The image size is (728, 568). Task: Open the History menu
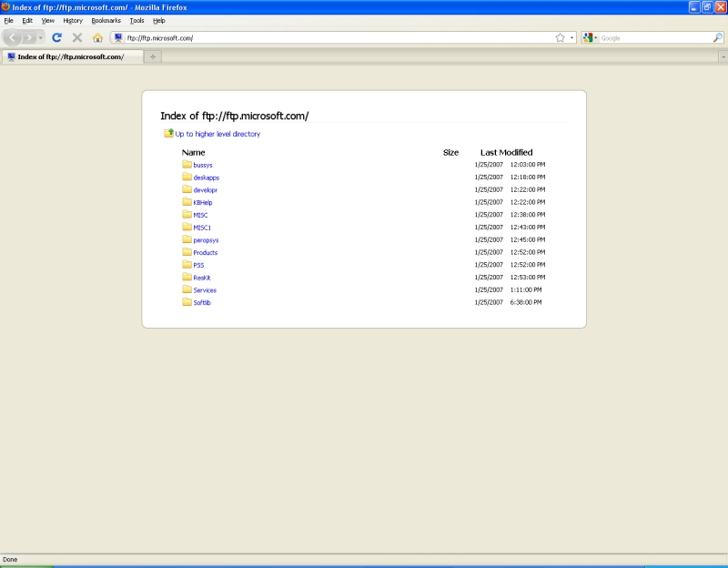pyautogui.click(x=73, y=20)
